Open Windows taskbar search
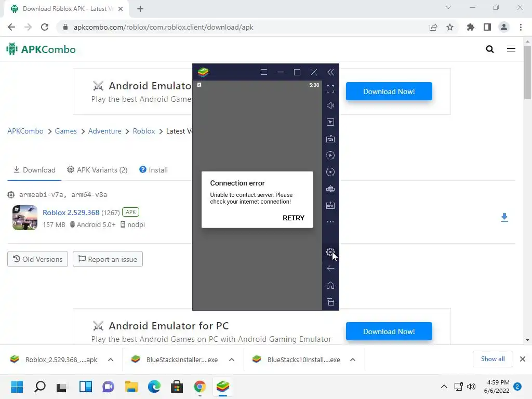 [x=39, y=387]
